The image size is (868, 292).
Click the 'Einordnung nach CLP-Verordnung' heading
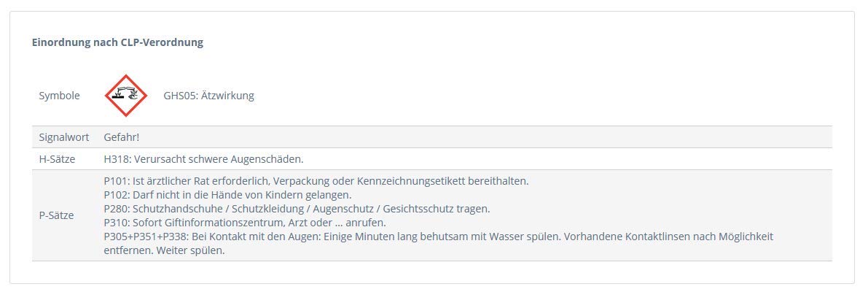117,42
